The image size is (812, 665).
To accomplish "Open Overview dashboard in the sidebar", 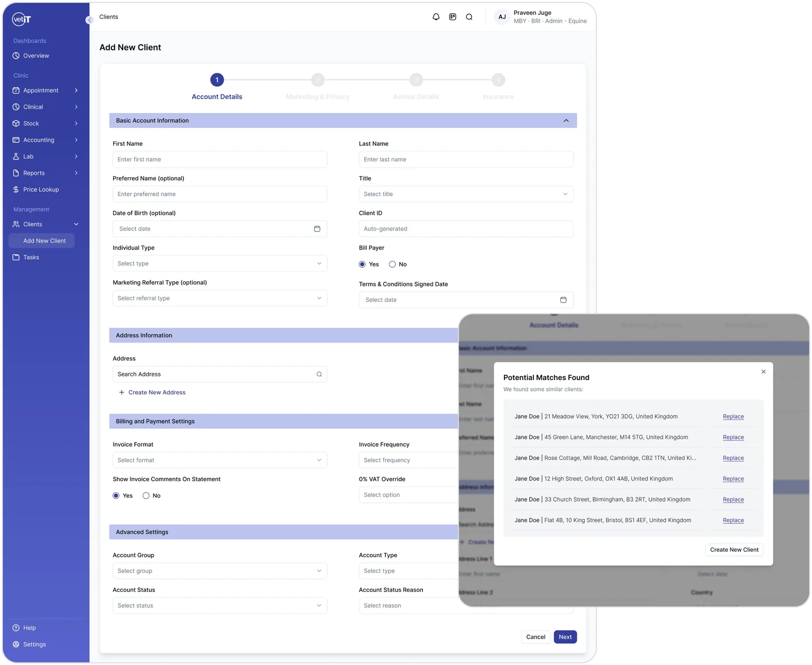I will point(36,56).
